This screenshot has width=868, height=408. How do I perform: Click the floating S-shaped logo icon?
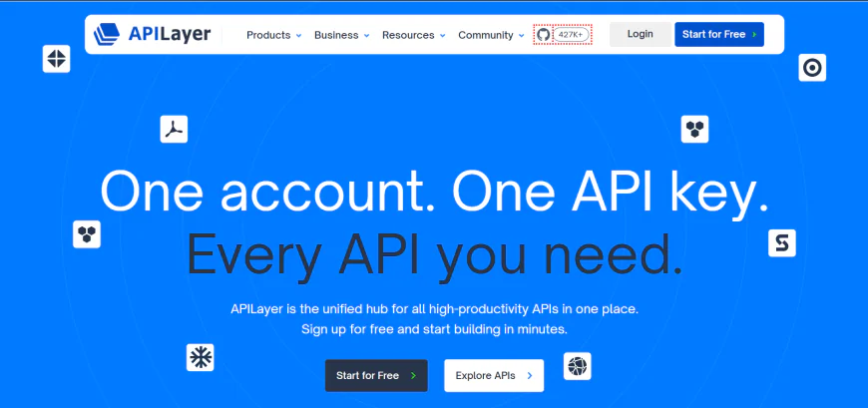781,242
